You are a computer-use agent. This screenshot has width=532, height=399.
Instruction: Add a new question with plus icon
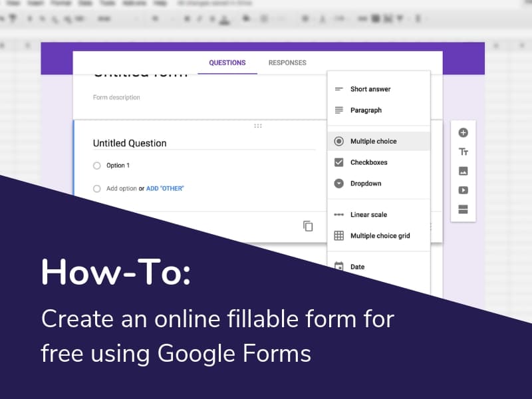point(463,132)
